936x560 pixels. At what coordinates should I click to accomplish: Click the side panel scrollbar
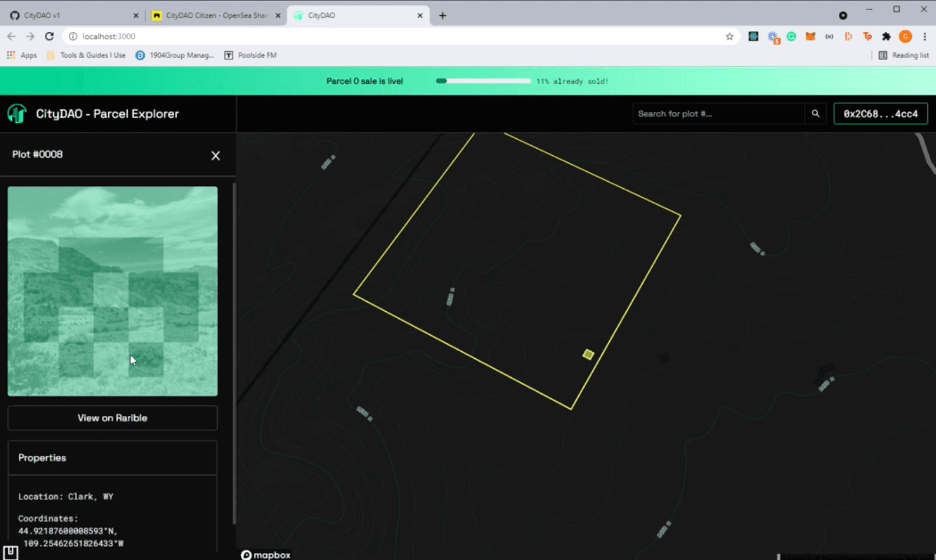pyautogui.click(x=234, y=353)
